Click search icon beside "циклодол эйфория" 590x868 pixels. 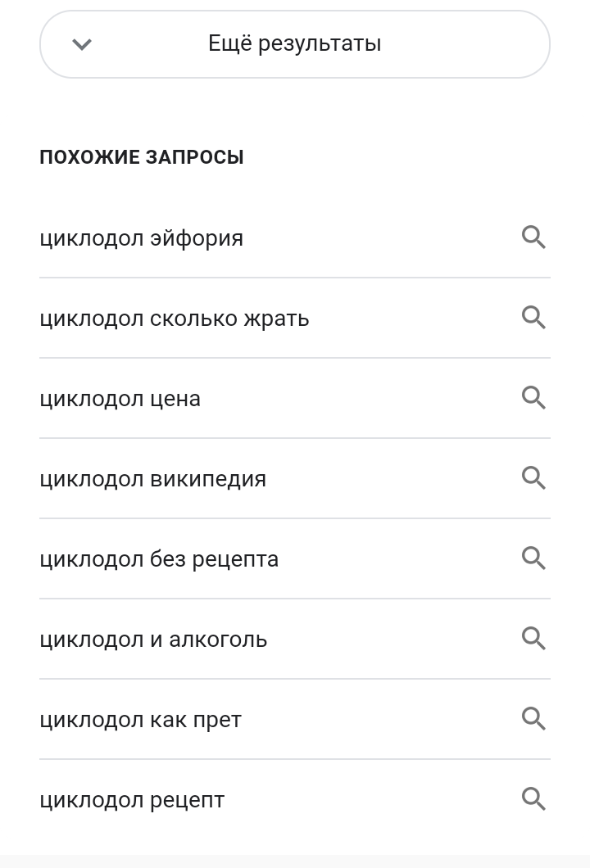click(533, 237)
